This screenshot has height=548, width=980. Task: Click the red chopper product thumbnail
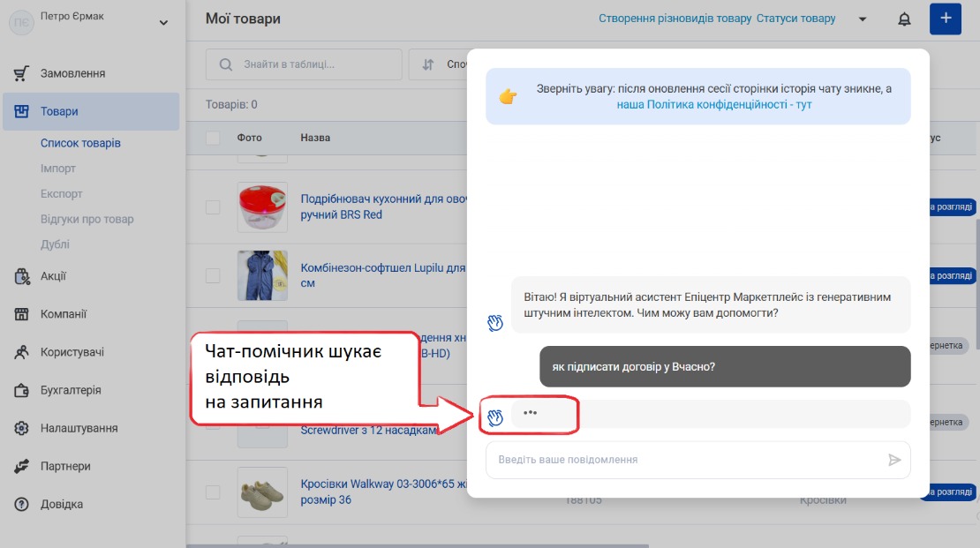click(262, 206)
